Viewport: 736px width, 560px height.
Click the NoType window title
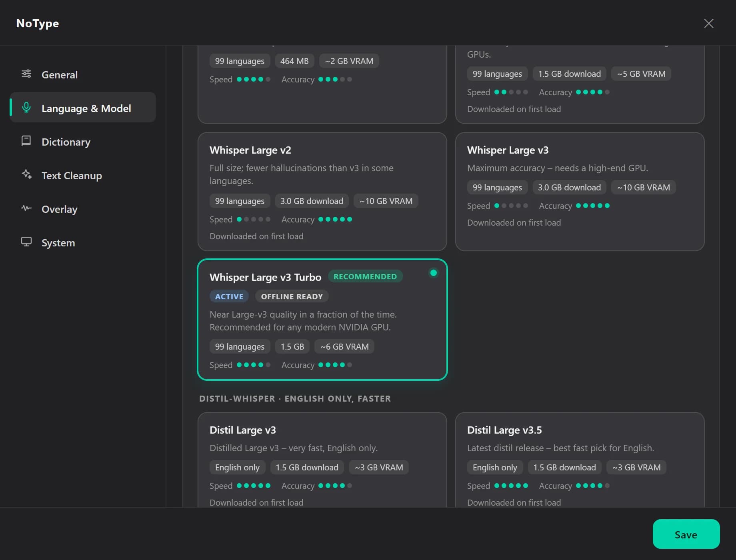(x=38, y=23)
